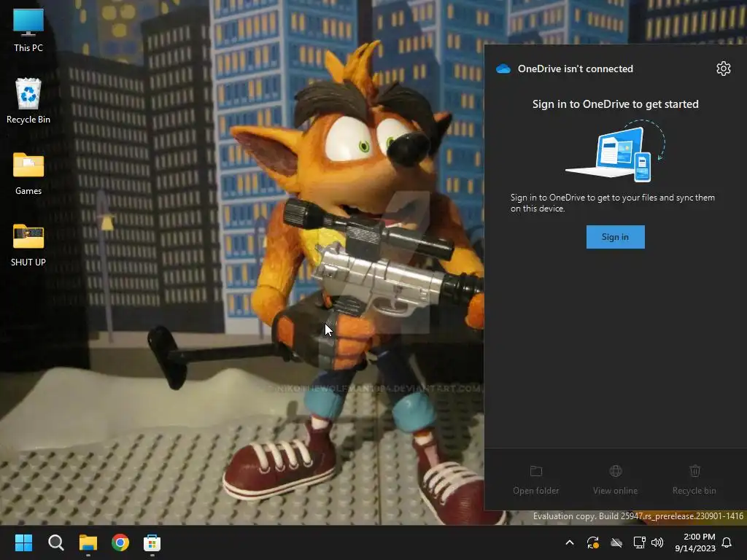Select the SHUT UP folder on desktop
Screen dimensions: 747x560
(x=28, y=245)
